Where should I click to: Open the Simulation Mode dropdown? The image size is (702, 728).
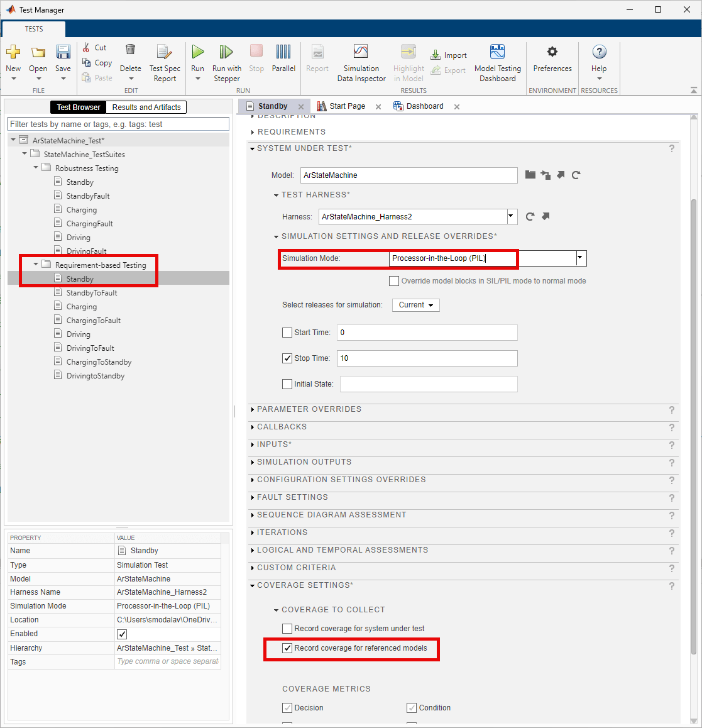(581, 258)
